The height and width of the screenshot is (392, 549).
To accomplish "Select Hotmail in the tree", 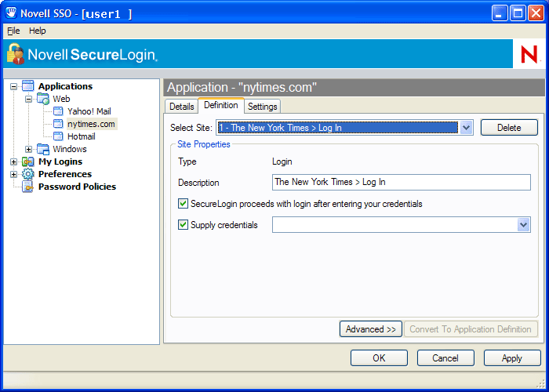I will coord(82,136).
